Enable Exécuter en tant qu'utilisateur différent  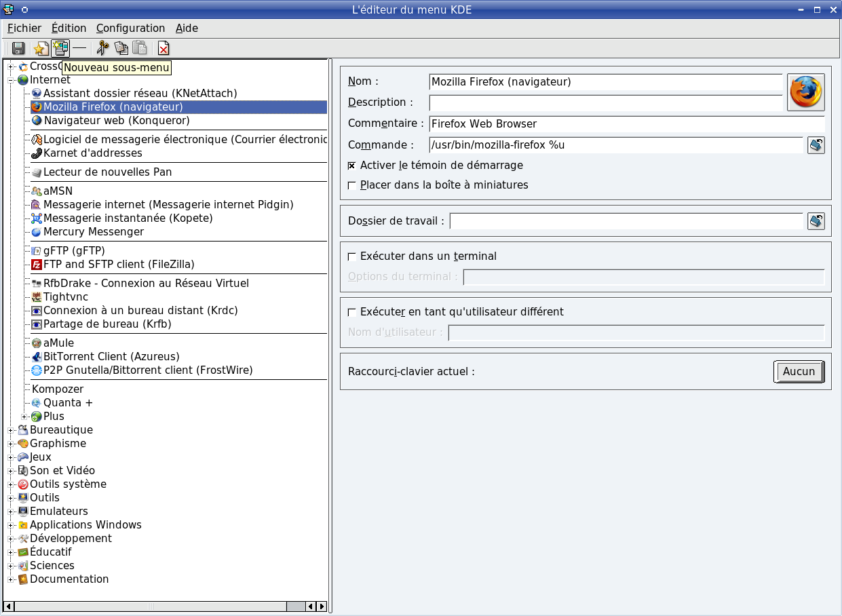351,312
